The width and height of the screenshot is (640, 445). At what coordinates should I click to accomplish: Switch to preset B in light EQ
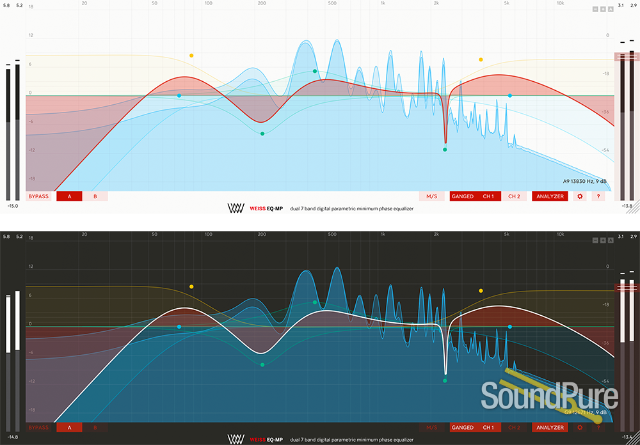pyautogui.click(x=96, y=197)
